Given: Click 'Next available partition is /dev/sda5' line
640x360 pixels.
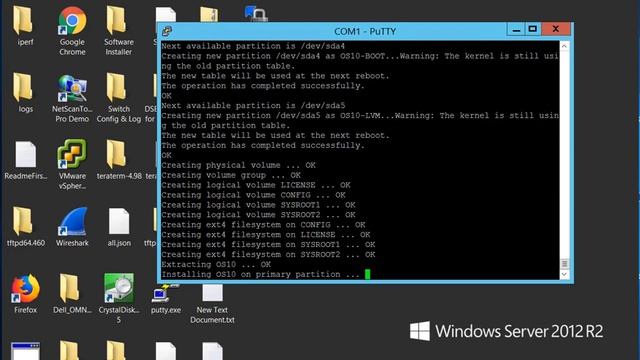Looking at the screenshot, I should [x=253, y=106].
